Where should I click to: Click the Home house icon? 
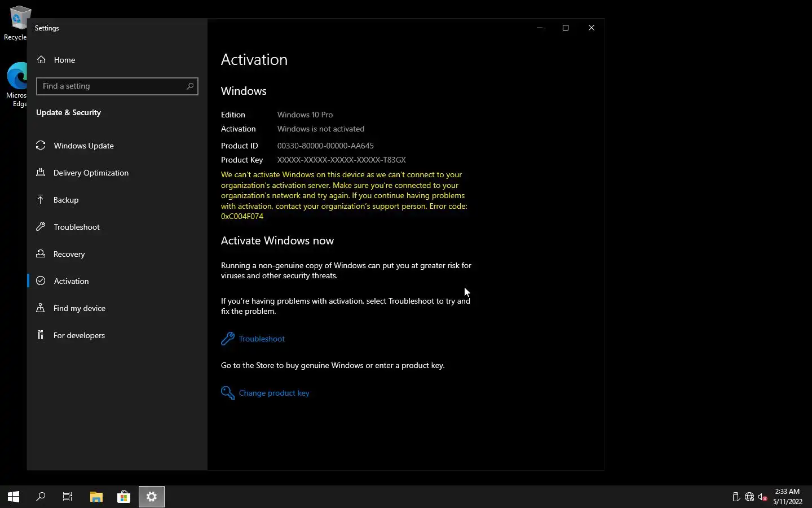pos(41,59)
